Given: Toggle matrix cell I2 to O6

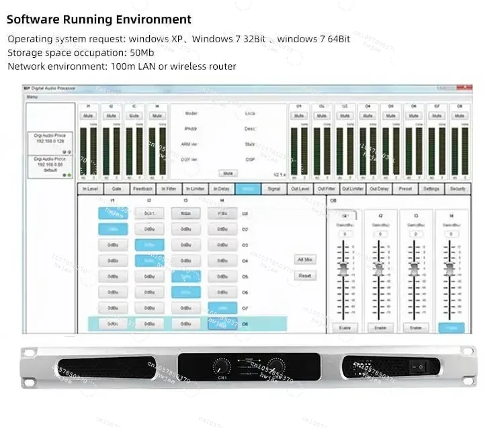Looking at the screenshot, I should [x=149, y=292].
